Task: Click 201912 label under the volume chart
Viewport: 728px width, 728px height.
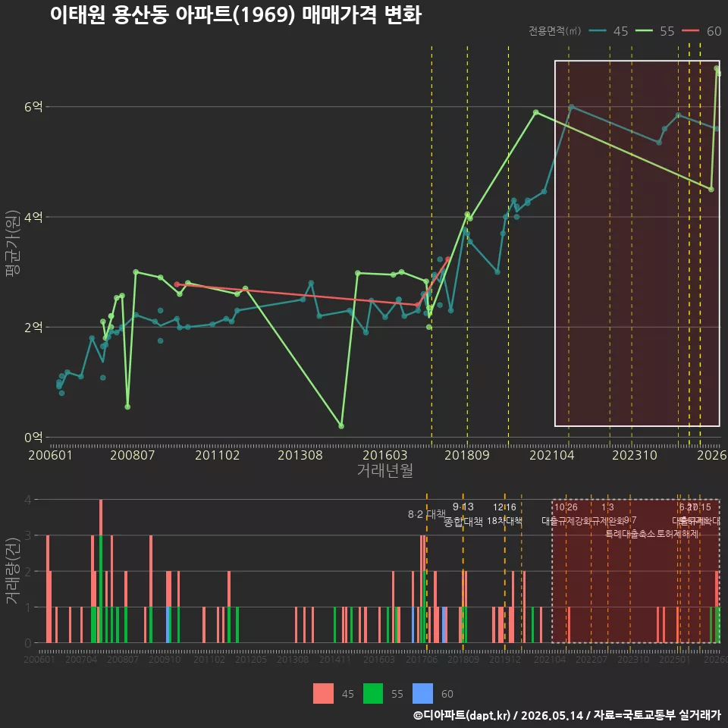Action: click(505, 659)
